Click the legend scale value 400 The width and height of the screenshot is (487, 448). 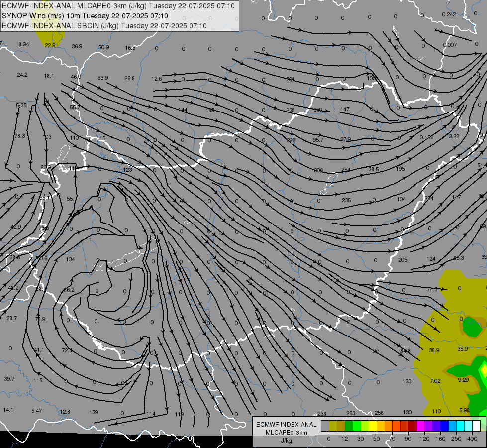[x=472, y=439]
